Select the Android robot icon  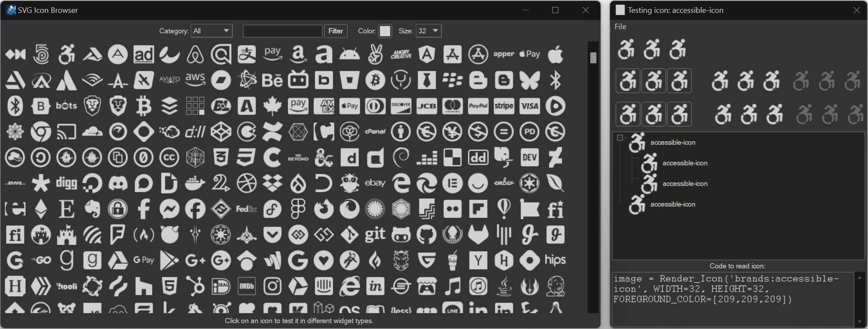pyautogui.click(x=349, y=54)
